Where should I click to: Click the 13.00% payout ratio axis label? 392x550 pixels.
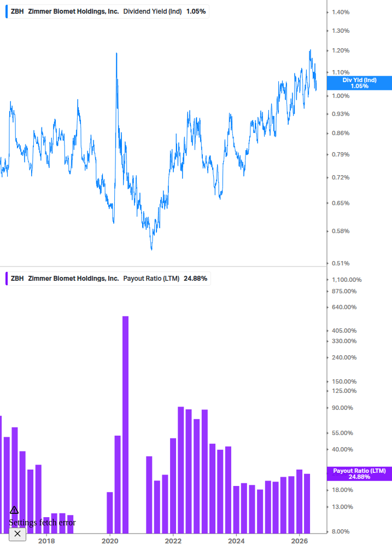(342, 507)
